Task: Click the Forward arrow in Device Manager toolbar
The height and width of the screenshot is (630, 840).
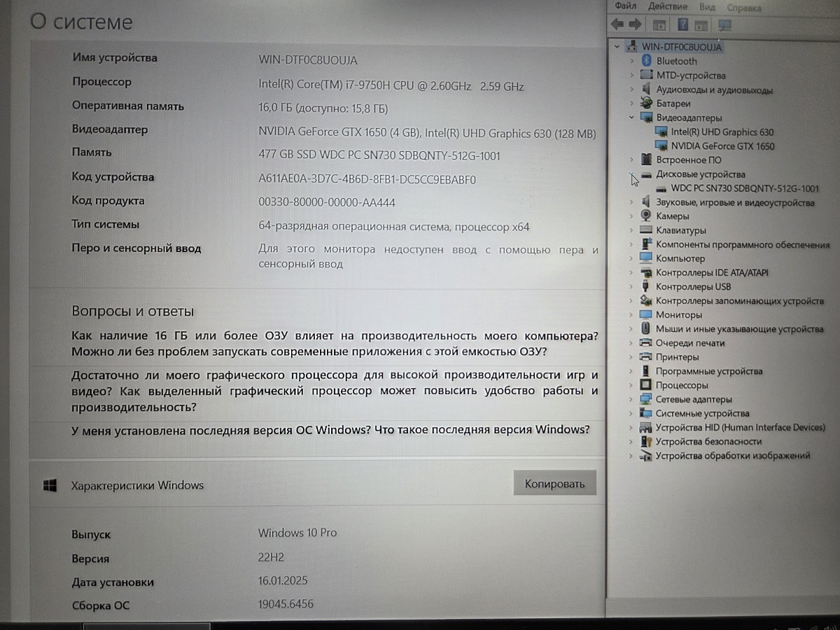Action: (x=635, y=25)
